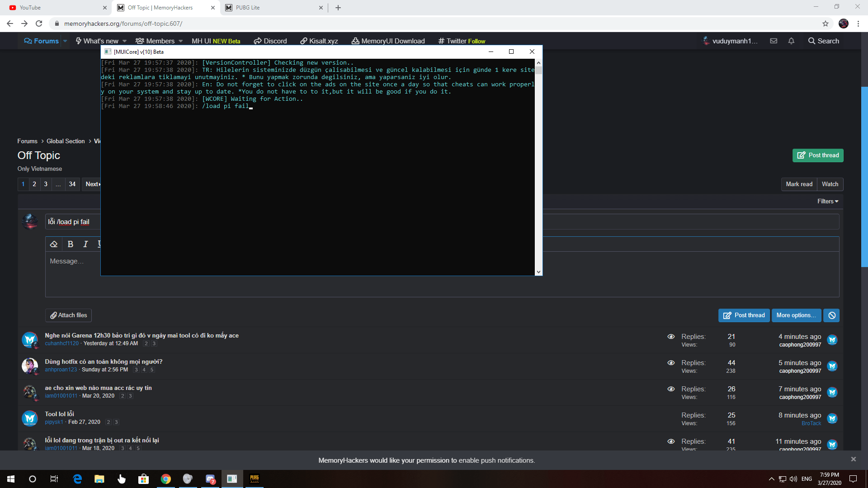Bookmark this page with star icon

pos(826,23)
